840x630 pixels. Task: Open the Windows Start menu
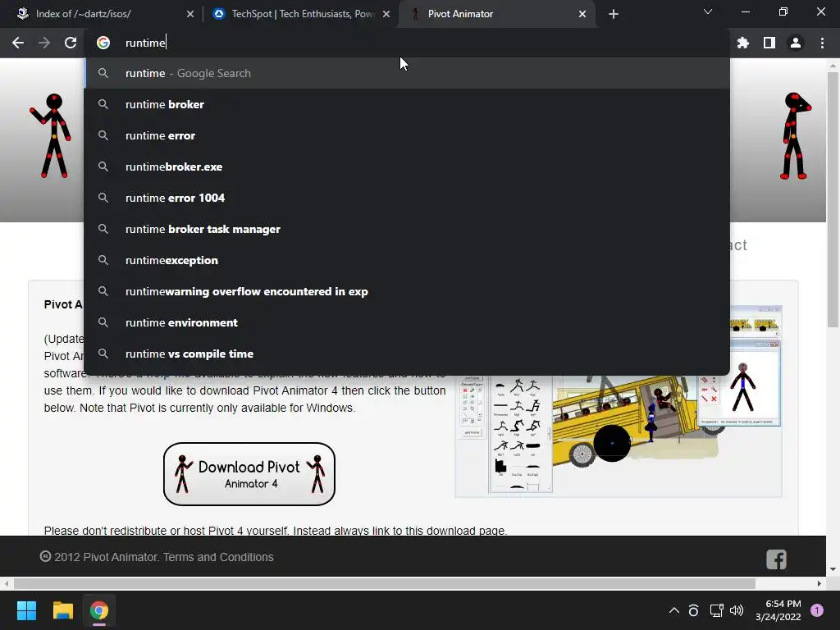click(26, 610)
